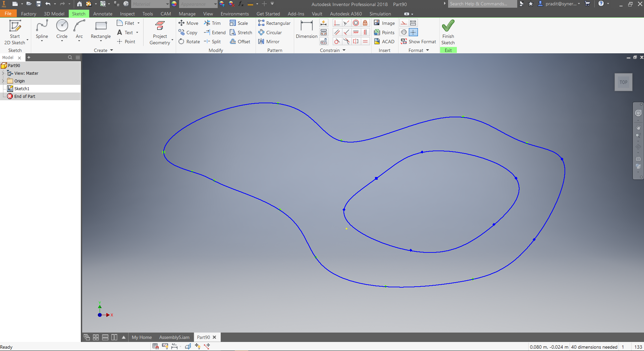The height and width of the screenshot is (351, 644).
Task: Insert an ACAD file
Action: 384,42
